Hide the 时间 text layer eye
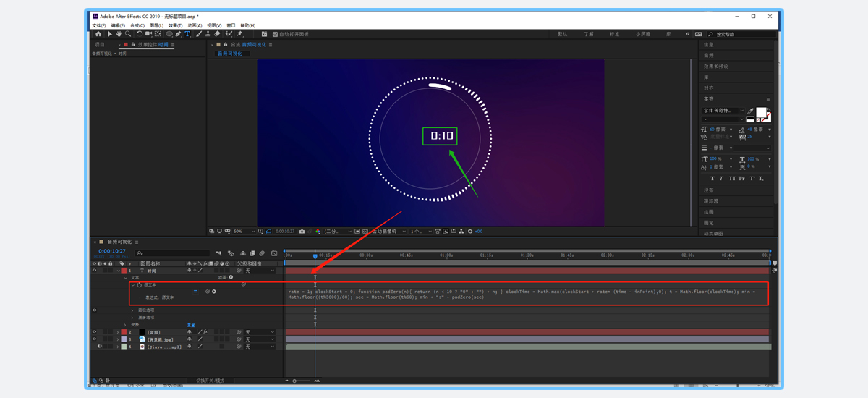Screen dimensions: 868x398 coord(94,271)
